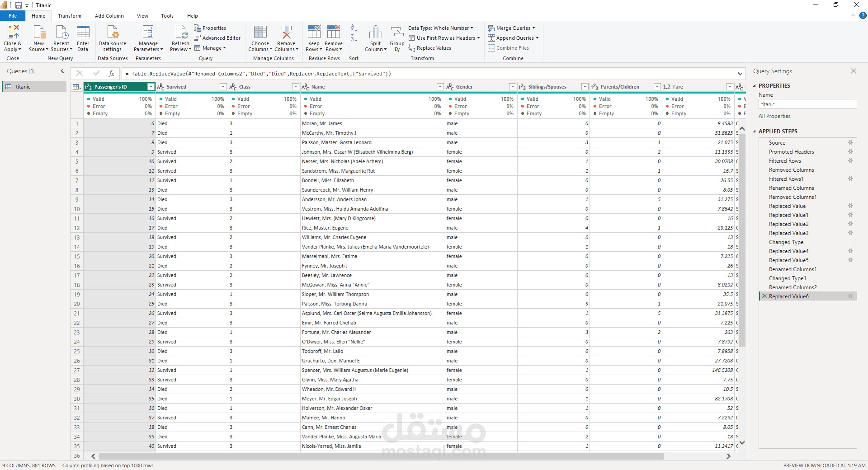Click the Split Column icon
The width and height of the screenshot is (868, 470).
click(375, 33)
